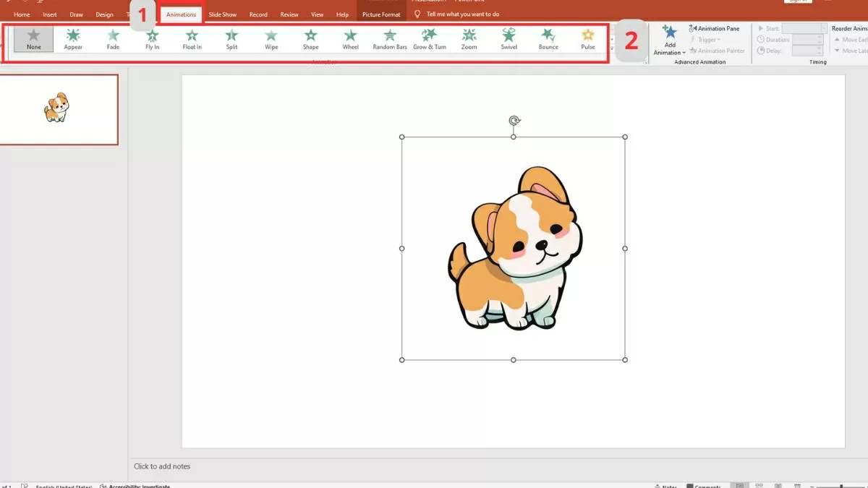Click the Add Animation button

click(x=668, y=40)
